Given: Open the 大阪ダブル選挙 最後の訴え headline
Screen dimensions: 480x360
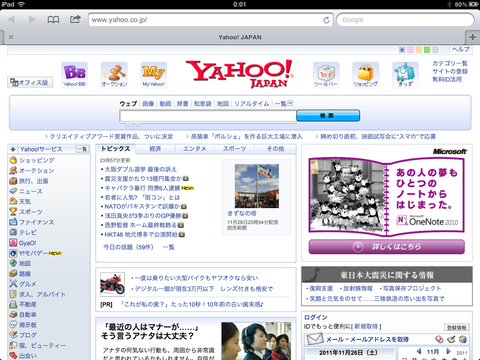Looking at the screenshot, I should tap(141, 169).
